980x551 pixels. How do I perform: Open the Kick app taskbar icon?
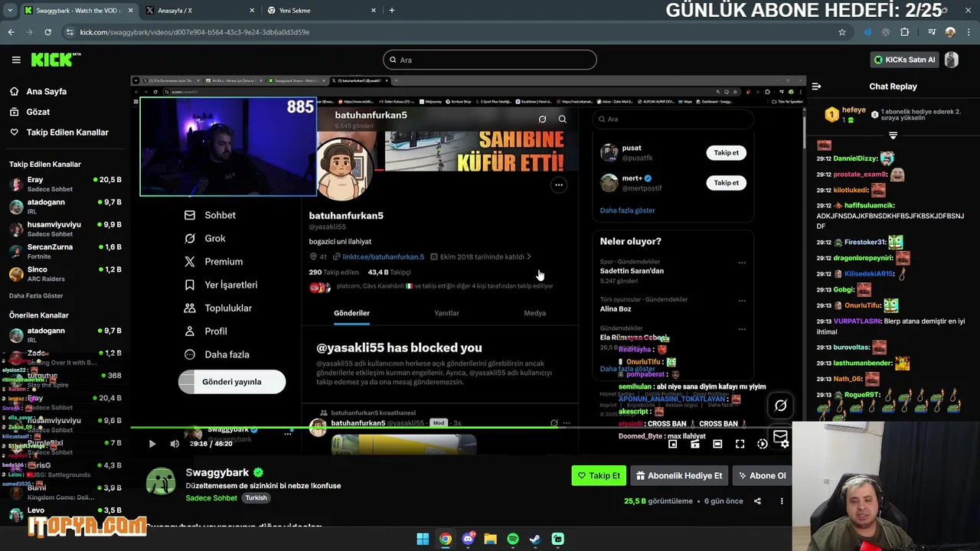coord(558,539)
